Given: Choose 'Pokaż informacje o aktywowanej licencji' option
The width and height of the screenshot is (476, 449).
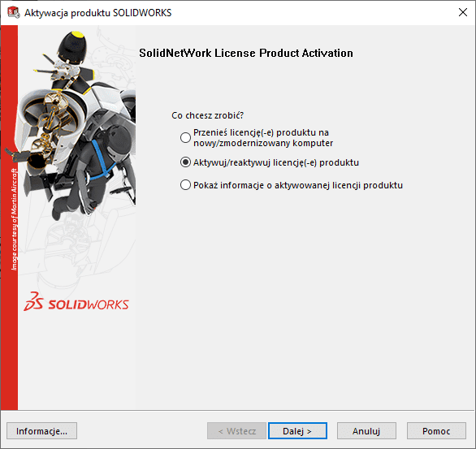Looking at the screenshot, I should click(x=185, y=185).
